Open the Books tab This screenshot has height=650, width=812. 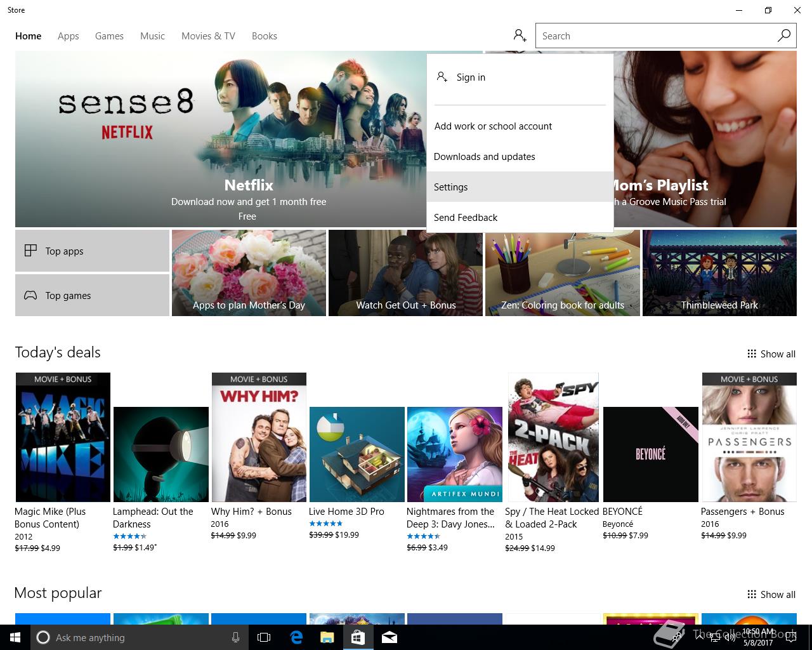coord(265,36)
